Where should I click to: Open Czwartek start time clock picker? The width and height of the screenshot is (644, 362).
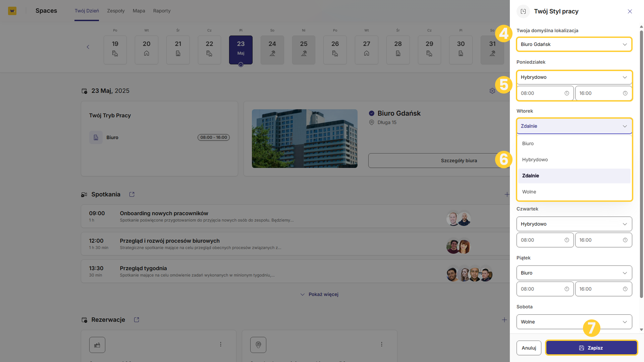pos(567,240)
